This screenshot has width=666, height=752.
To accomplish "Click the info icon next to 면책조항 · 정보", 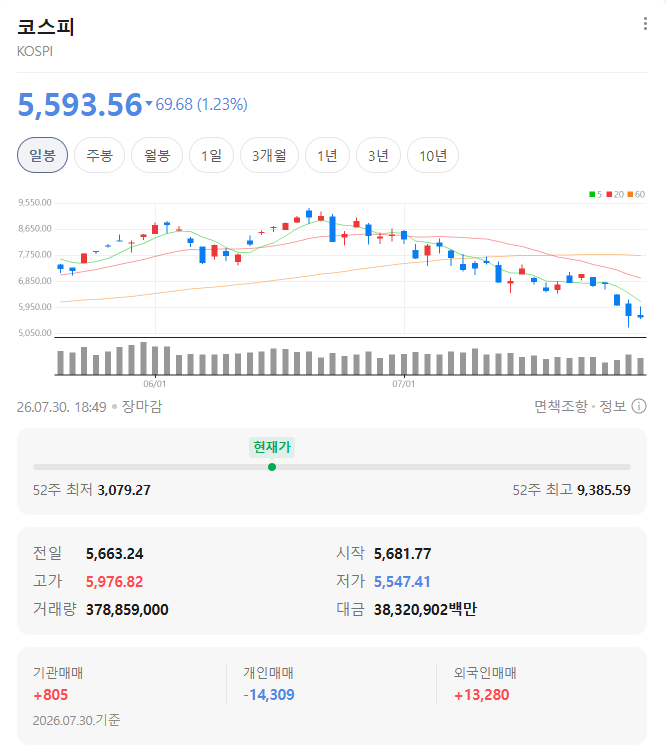I will click(639, 406).
